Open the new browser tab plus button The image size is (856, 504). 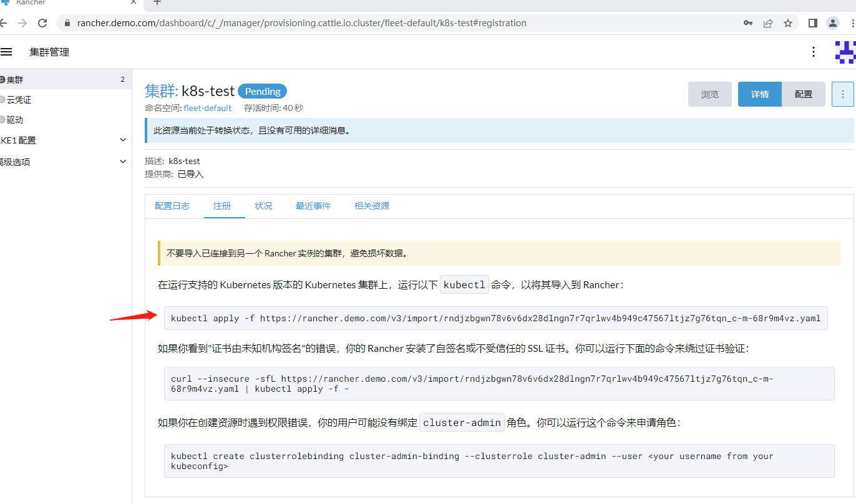(x=157, y=2)
